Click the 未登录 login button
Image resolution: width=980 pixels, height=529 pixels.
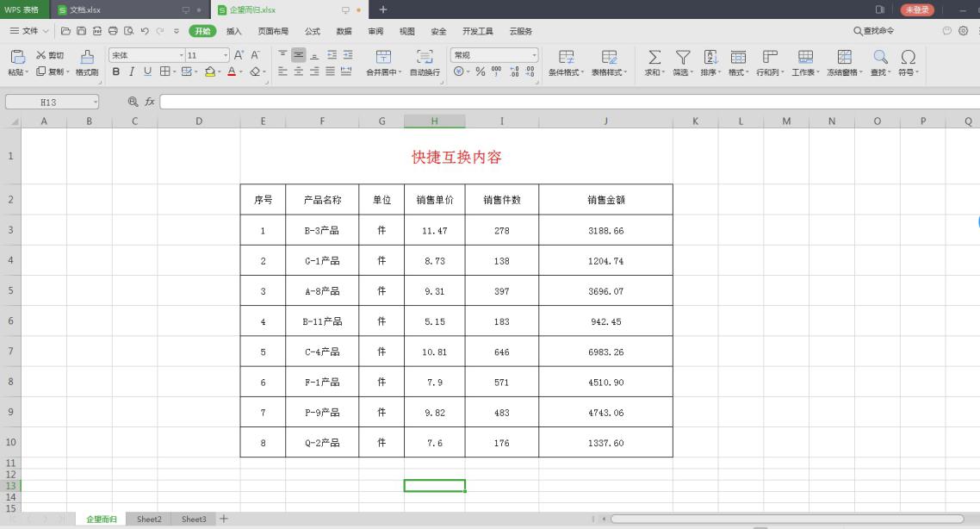[x=916, y=9]
